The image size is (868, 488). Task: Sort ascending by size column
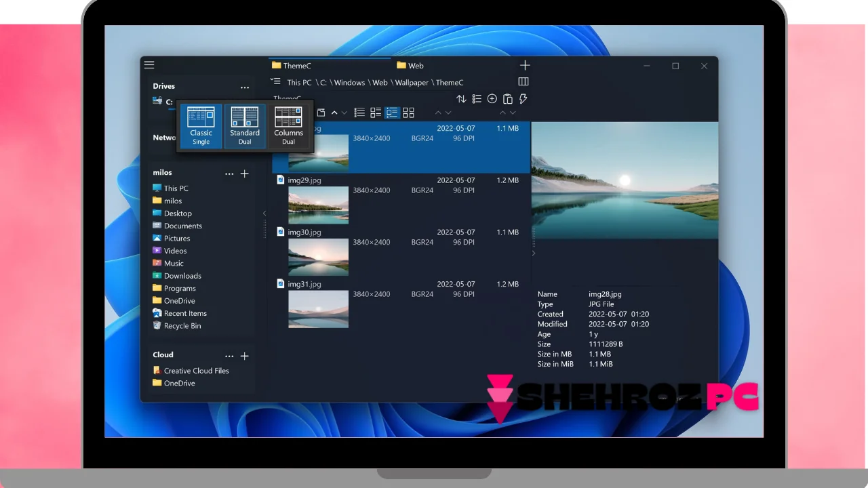(x=502, y=113)
